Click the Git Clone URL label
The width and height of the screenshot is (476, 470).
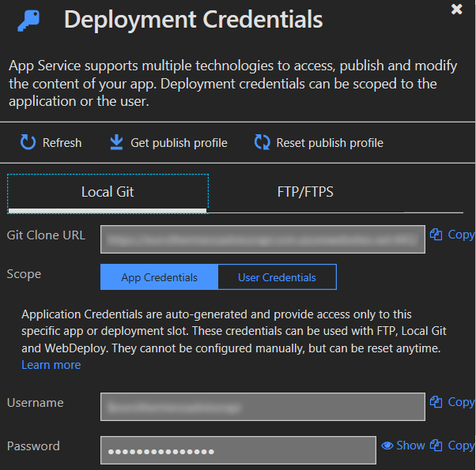click(46, 235)
